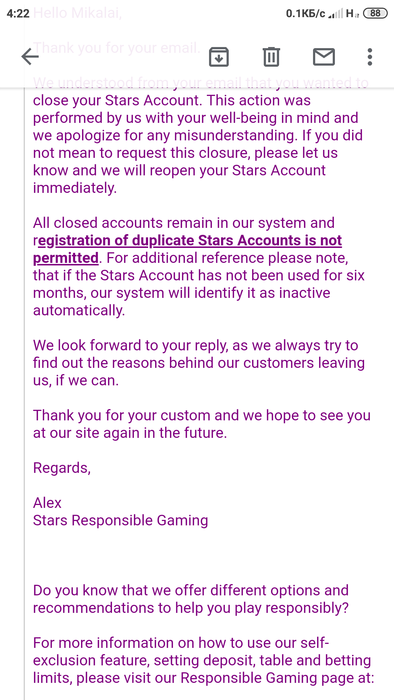Mark email as unread with envelope icon
This screenshot has width=394, height=700.
tap(323, 57)
